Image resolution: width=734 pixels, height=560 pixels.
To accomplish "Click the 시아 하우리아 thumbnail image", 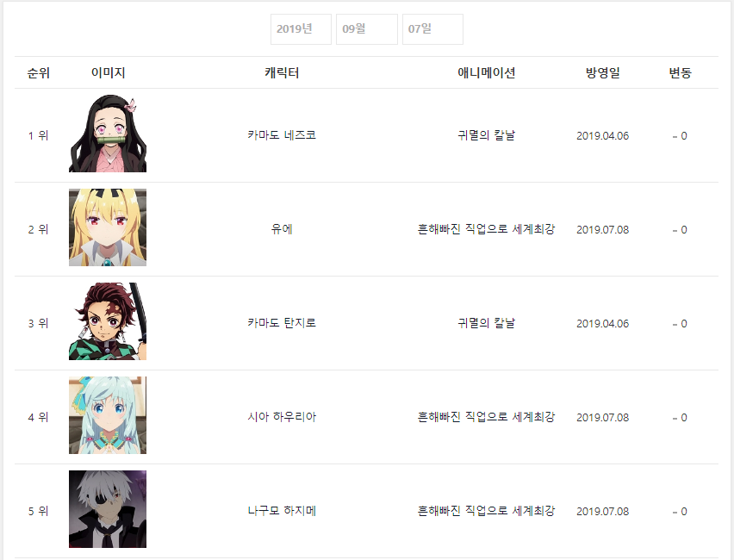I will 108,415.
